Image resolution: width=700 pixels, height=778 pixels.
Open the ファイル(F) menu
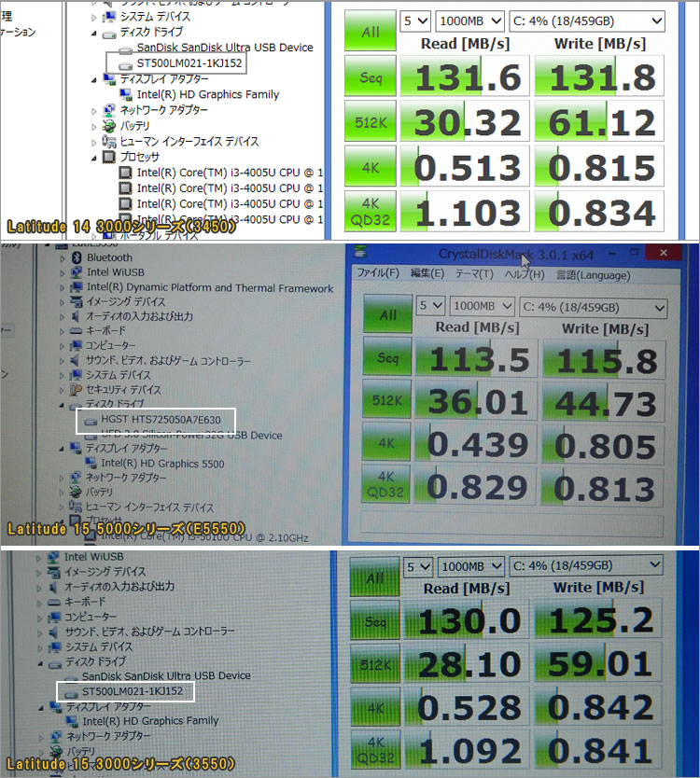[x=378, y=273]
